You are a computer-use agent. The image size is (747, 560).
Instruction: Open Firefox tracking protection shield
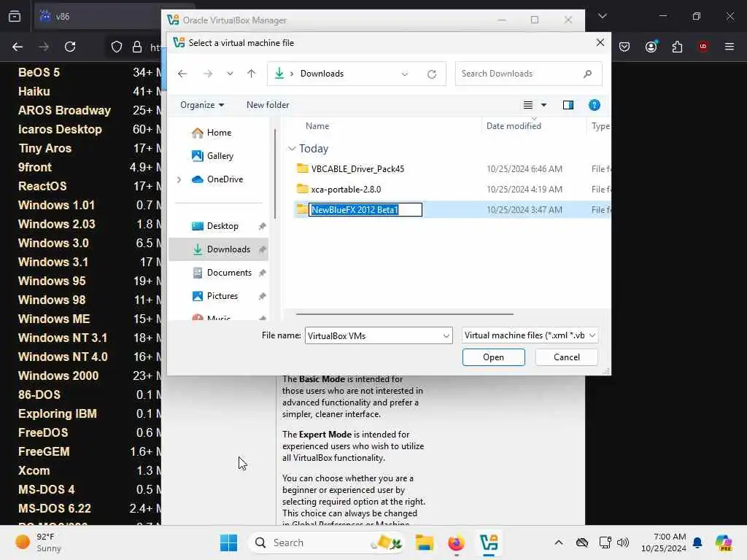(117, 47)
